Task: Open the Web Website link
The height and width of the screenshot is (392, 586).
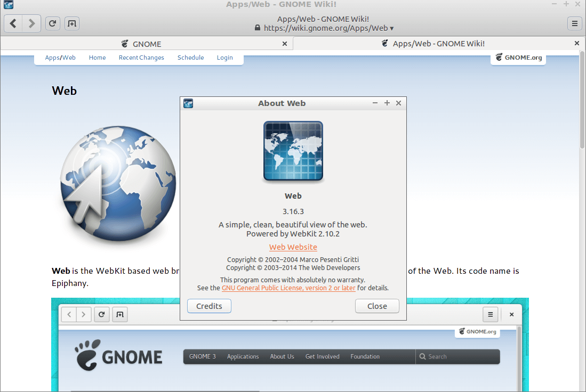Action: [x=293, y=247]
